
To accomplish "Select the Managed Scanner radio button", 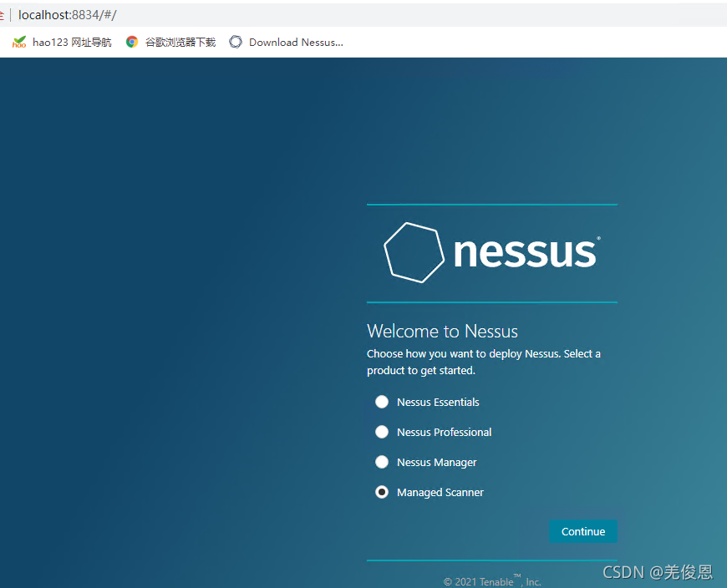I will point(382,492).
